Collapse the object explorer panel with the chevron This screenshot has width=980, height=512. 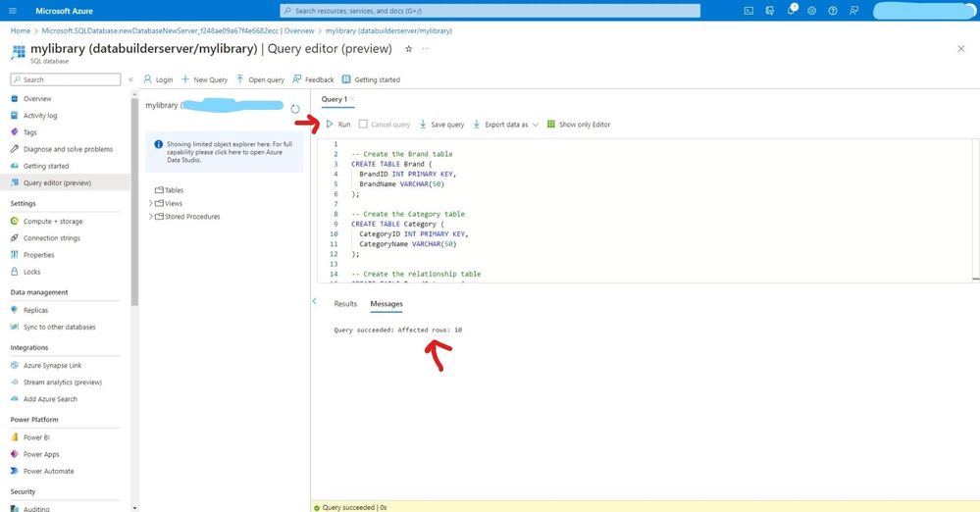(314, 301)
